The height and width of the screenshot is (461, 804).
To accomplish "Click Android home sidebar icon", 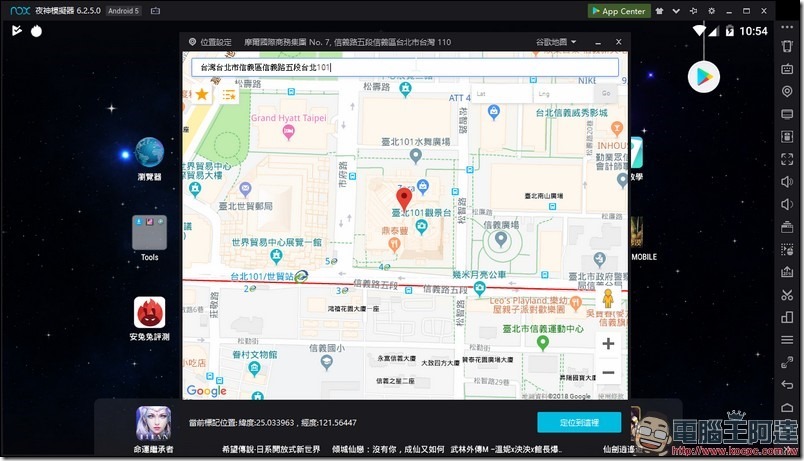I will click(787, 407).
